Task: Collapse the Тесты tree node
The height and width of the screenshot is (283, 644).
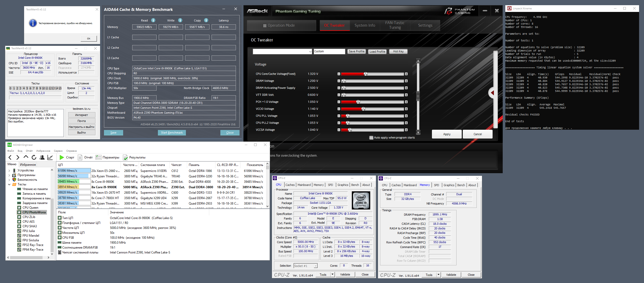Action: point(9,184)
